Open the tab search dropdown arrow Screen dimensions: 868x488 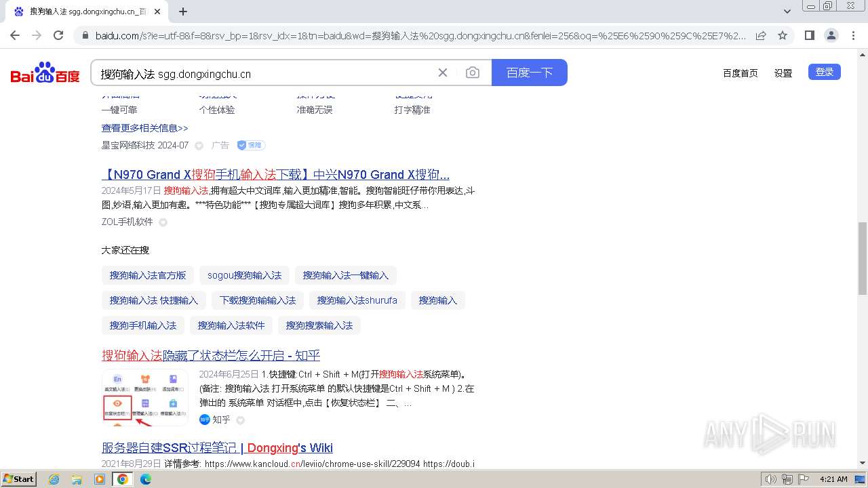tap(787, 12)
